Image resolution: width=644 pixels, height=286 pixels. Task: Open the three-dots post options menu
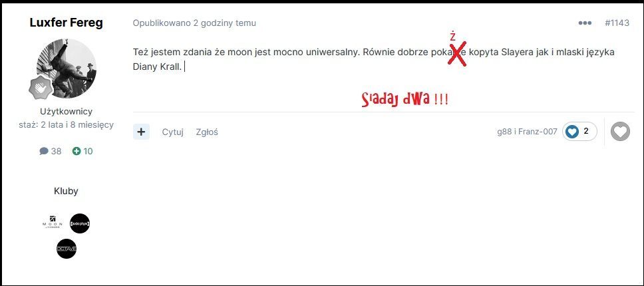click(x=585, y=23)
